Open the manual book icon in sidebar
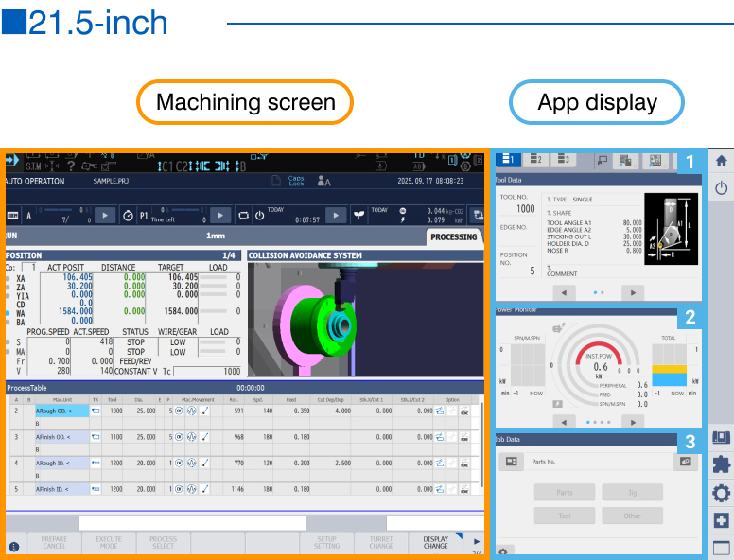Viewport: 734px width, 560px height. point(722,437)
